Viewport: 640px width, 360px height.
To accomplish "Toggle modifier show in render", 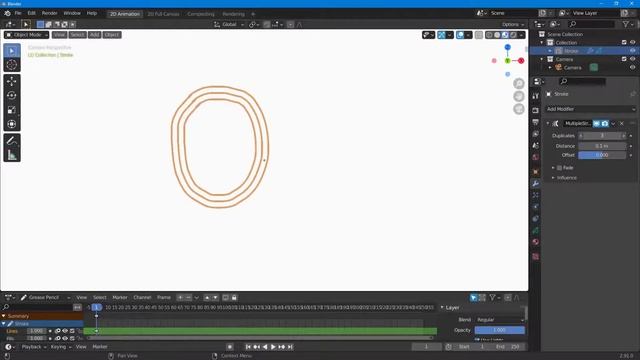I will click(605, 123).
